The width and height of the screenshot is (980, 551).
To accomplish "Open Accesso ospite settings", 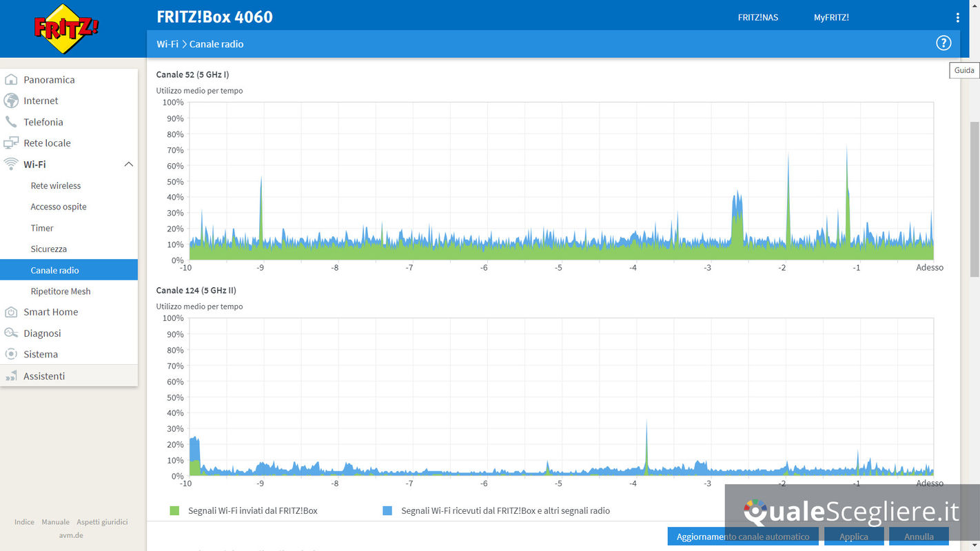I will tap(59, 207).
